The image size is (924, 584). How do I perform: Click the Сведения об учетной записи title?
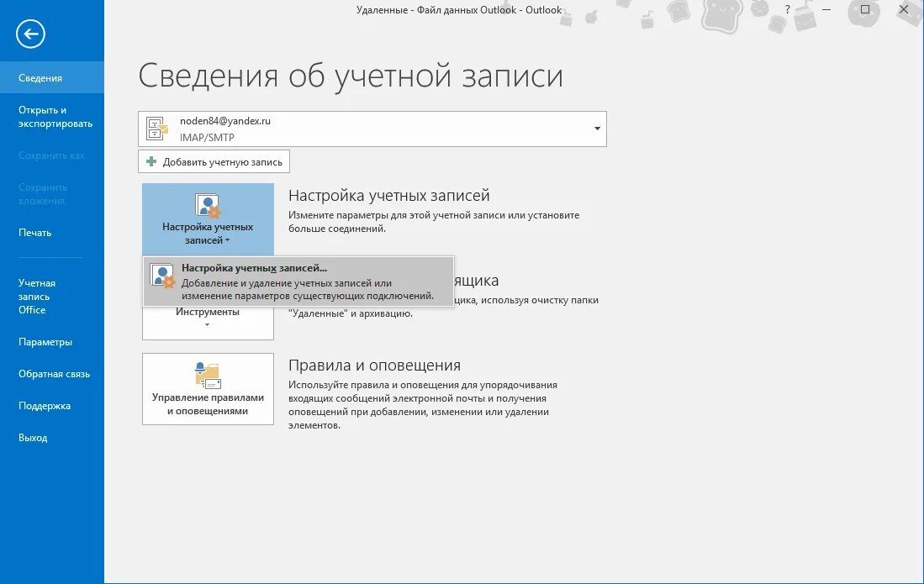(351, 76)
